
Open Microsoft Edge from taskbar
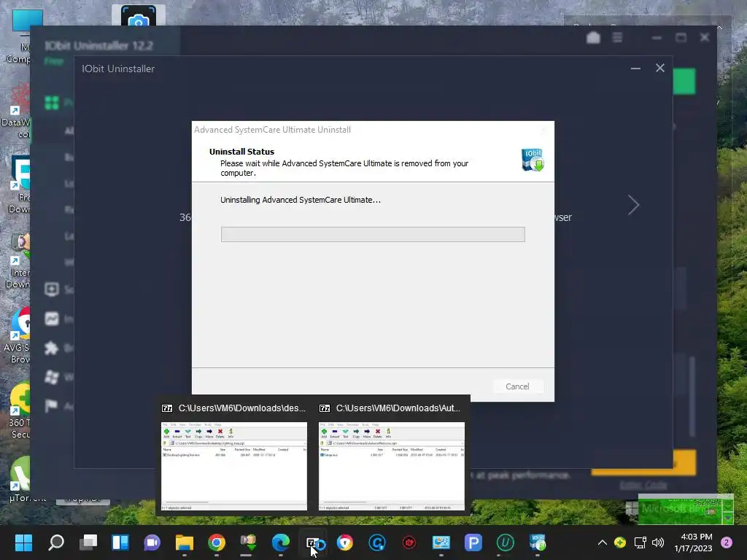[281, 542]
